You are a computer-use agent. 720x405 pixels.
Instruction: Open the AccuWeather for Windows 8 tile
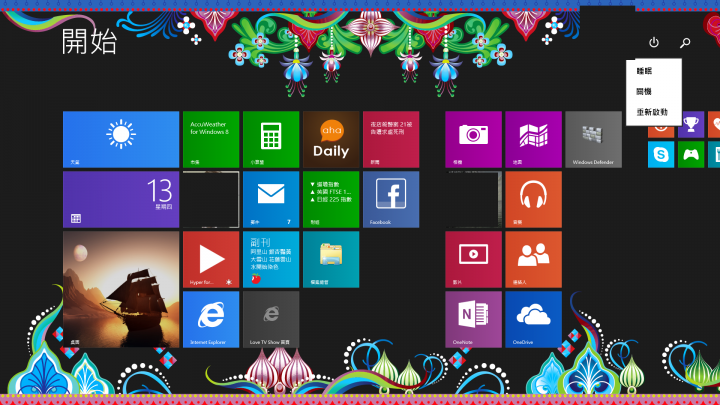(211, 140)
